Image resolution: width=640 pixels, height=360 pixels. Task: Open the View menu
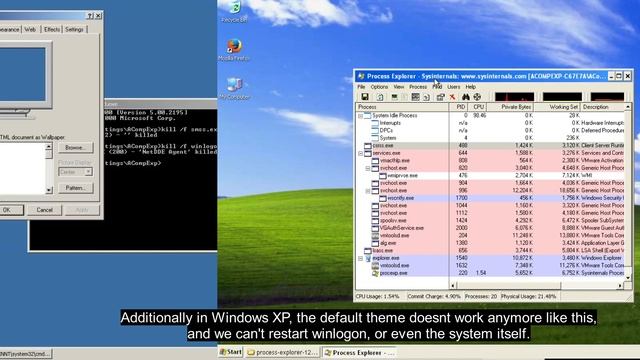(x=399, y=87)
